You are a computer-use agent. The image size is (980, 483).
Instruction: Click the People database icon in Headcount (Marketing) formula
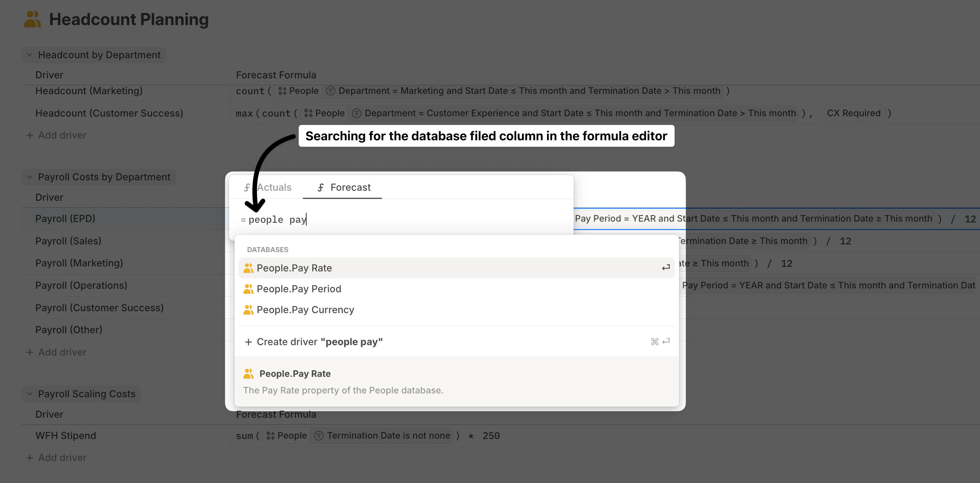(282, 91)
